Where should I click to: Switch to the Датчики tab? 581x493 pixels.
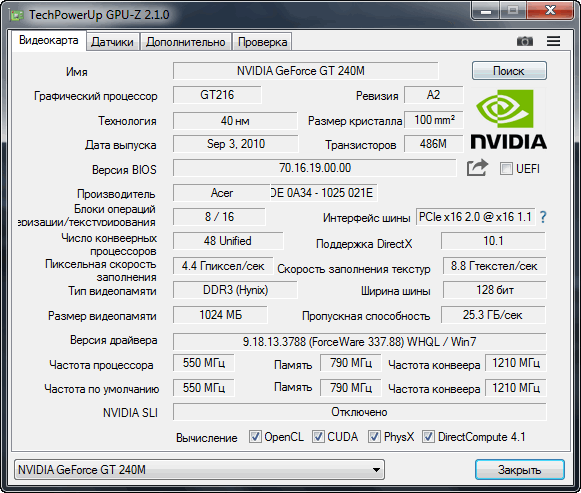pyautogui.click(x=112, y=42)
